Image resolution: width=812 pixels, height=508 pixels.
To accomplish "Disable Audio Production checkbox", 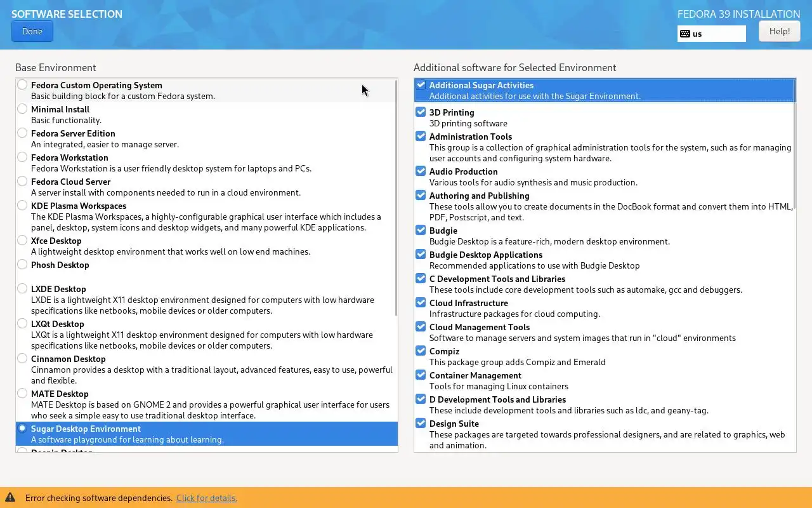I will pyautogui.click(x=421, y=171).
